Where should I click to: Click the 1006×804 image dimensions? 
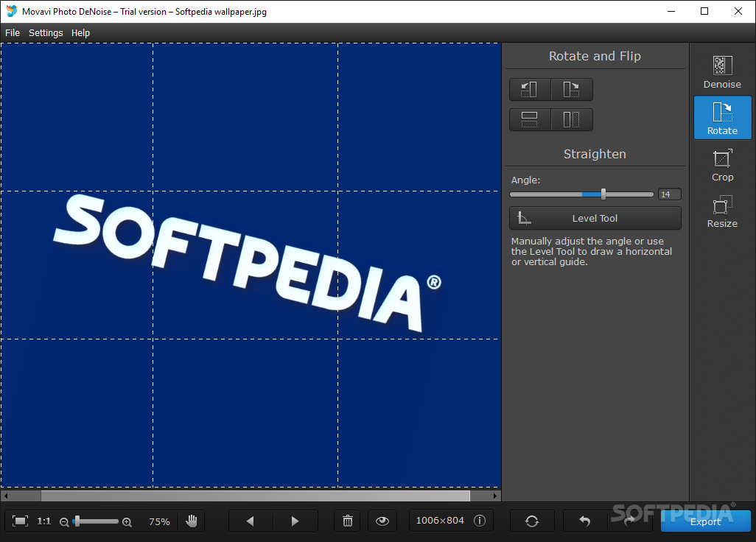(x=440, y=521)
